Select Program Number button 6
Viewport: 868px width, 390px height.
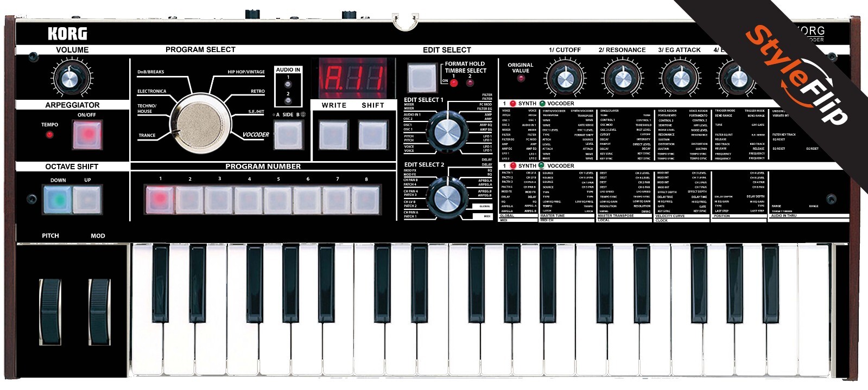(307, 200)
